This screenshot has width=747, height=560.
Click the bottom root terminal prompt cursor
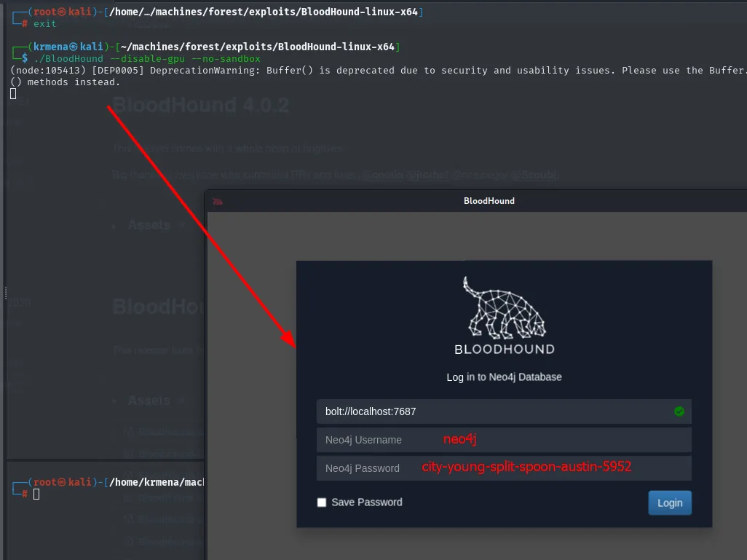[x=36, y=494]
